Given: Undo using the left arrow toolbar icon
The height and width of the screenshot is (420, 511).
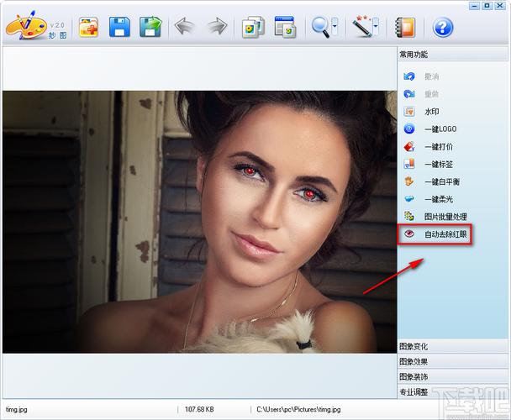Looking at the screenshot, I should pos(185,26).
